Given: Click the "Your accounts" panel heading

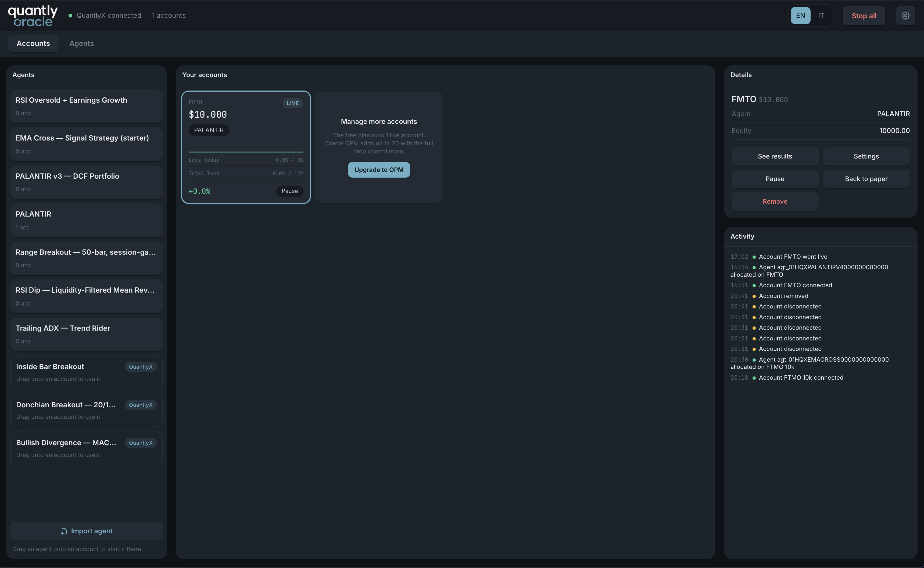Looking at the screenshot, I should tap(205, 75).
